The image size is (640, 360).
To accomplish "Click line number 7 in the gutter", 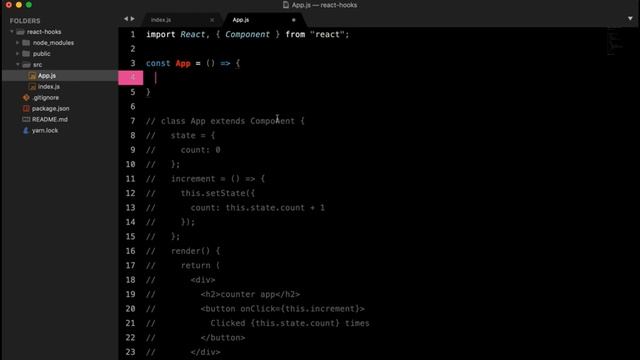I will click(133, 121).
